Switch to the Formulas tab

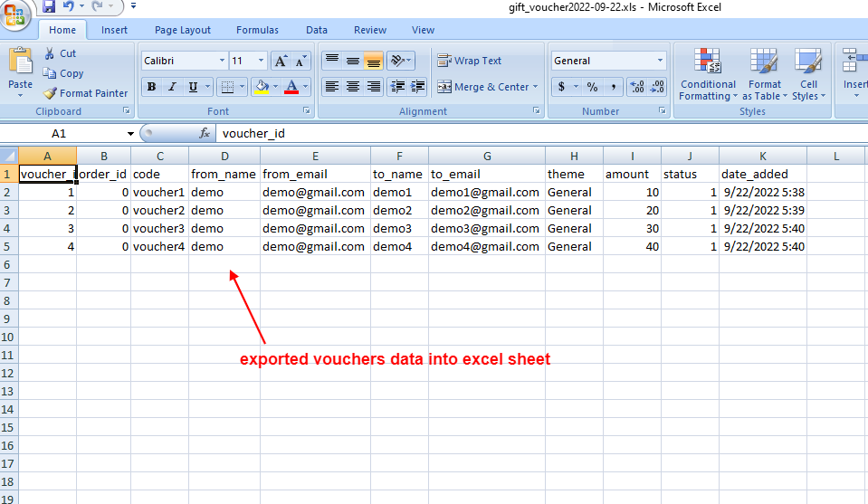coord(257,30)
